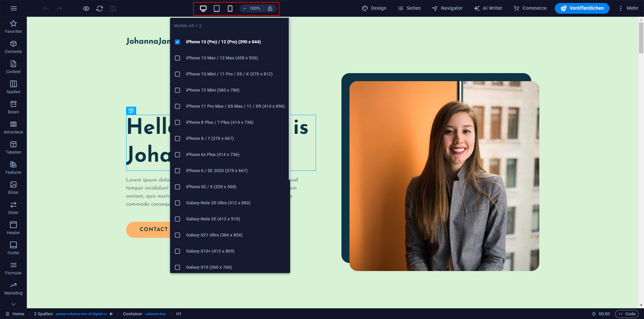Open the Code view button
Image resolution: width=644 pixels, height=319 pixels.
[x=627, y=314]
